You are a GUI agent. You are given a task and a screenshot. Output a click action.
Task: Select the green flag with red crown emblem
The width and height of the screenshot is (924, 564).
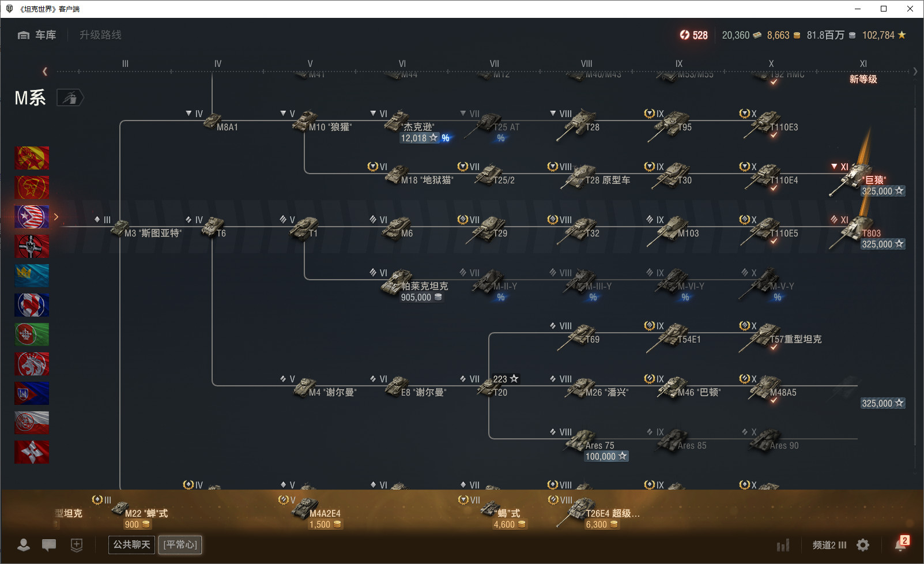click(x=32, y=334)
